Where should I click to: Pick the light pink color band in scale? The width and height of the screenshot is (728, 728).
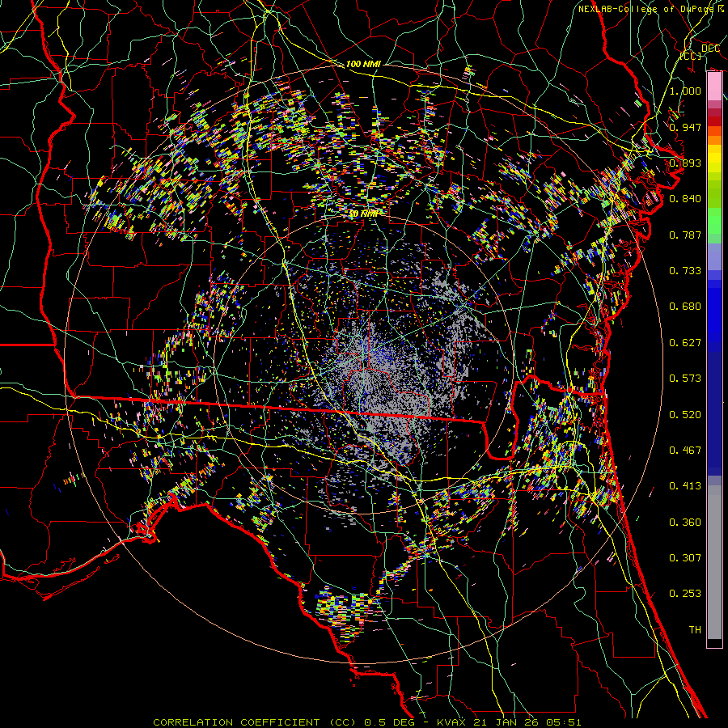(x=714, y=87)
